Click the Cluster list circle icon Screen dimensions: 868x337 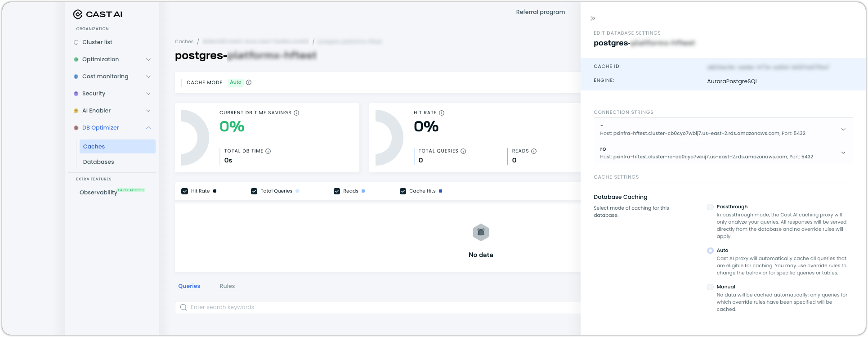pos(76,42)
